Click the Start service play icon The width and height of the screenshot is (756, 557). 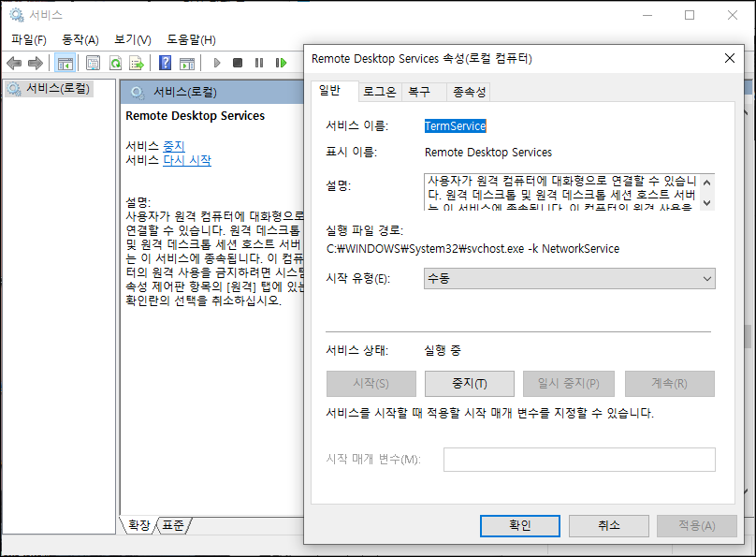(x=217, y=63)
